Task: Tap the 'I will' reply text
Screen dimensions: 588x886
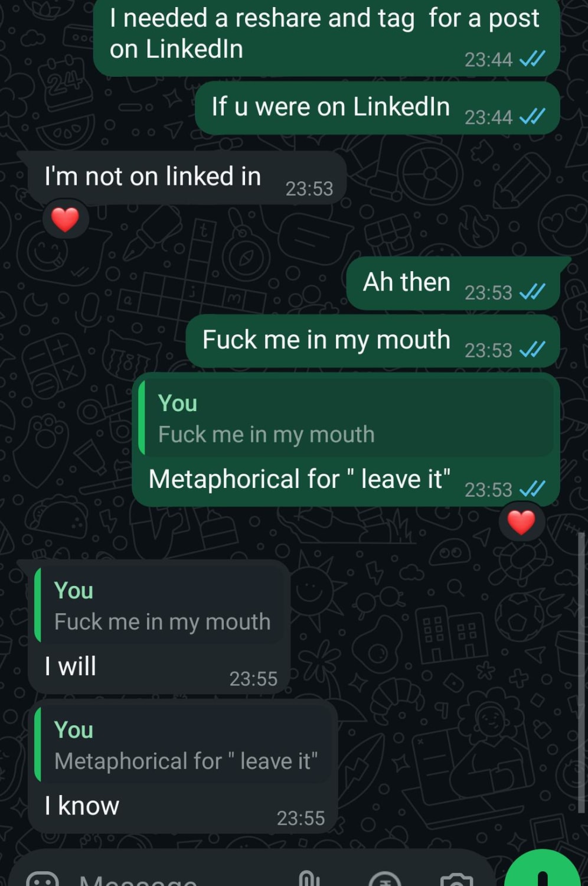Action: click(x=70, y=666)
